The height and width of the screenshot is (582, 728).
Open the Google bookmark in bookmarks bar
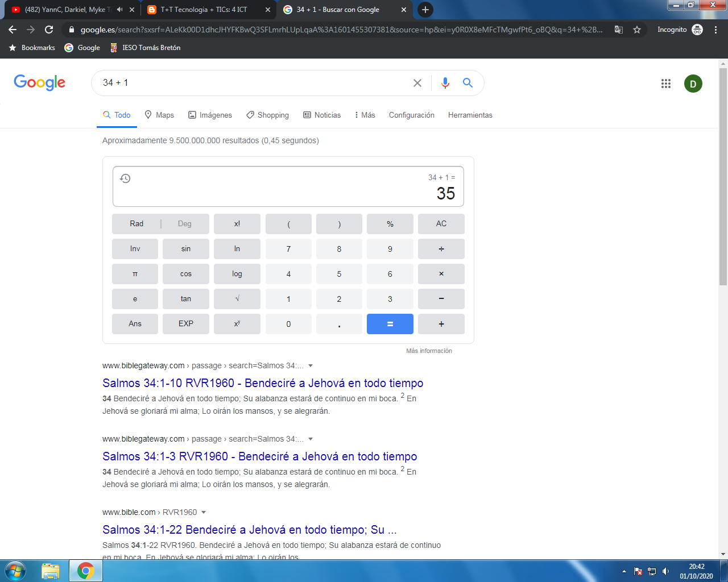click(82, 48)
